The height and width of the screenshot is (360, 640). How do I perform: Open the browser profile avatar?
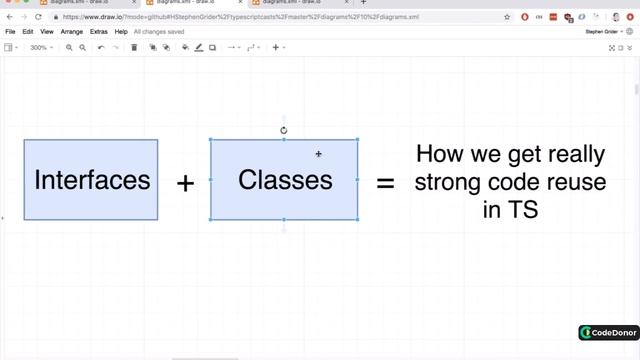(x=616, y=17)
